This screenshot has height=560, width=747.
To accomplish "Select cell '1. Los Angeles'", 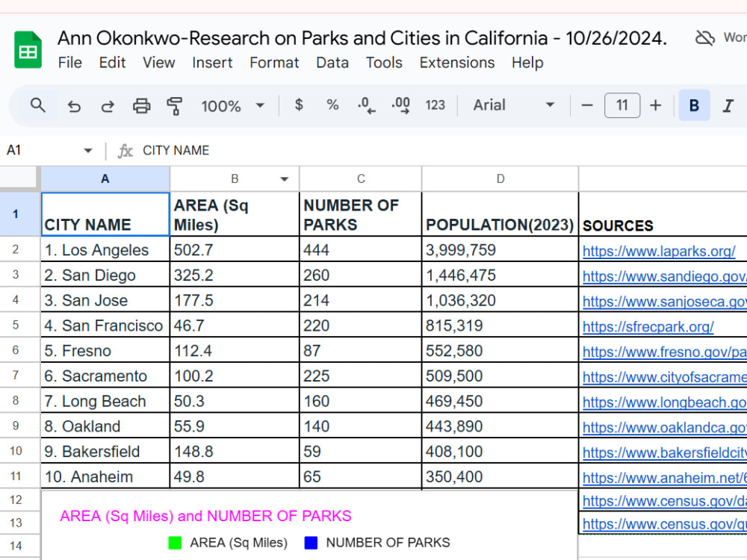I will click(x=105, y=249).
